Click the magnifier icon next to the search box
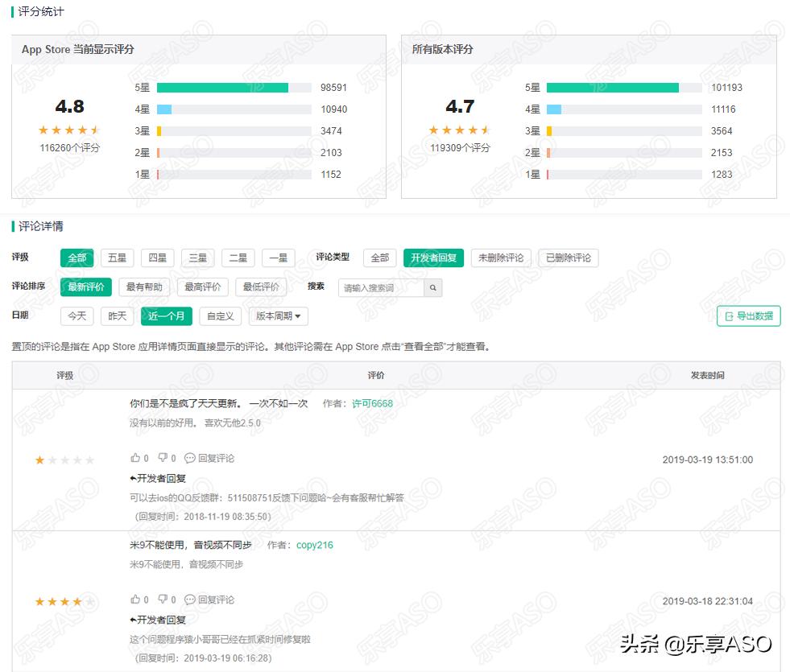Screen dimensions: 790x672 pyautogui.click(x=433, y=287)
